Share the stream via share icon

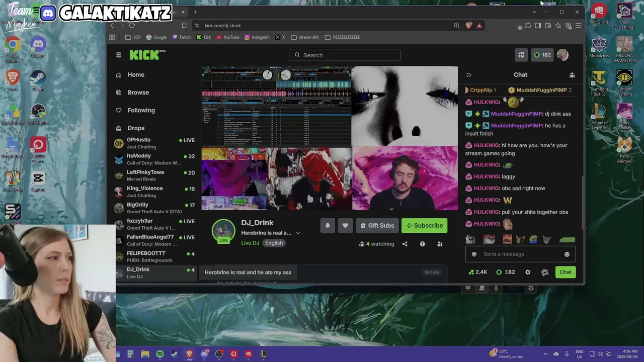pyautogui.click(x=405, y=244)
